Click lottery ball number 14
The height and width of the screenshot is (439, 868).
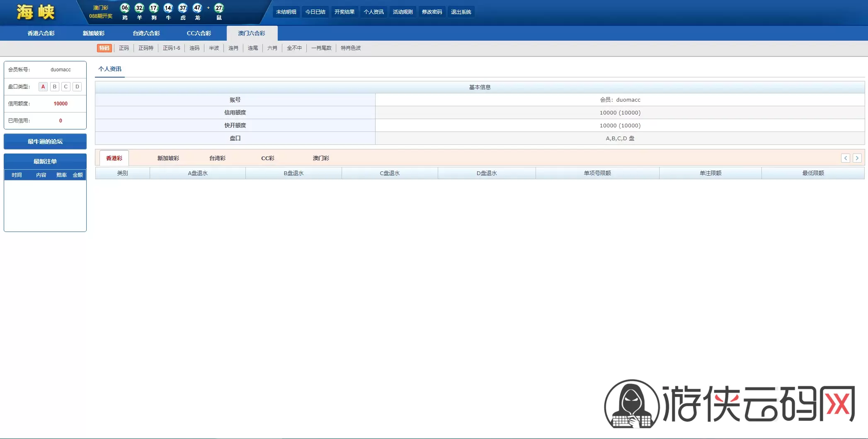pyautogui.click(x=168, y=8)
